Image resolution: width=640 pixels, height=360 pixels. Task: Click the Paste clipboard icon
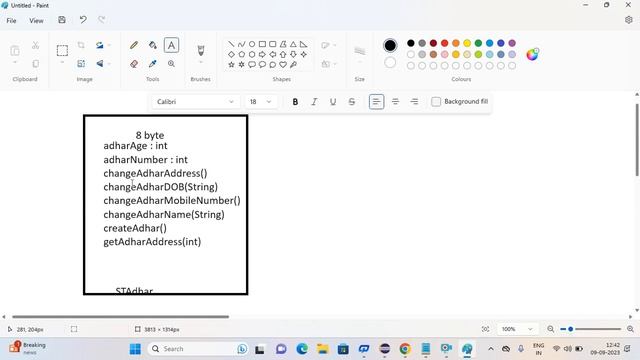(15, 51)
